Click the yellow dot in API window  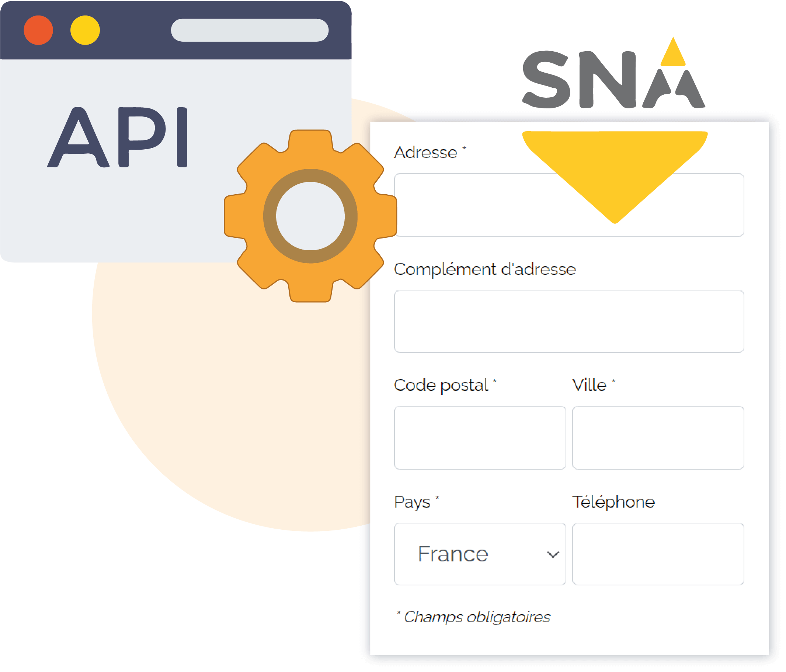(x=85, y=30)
